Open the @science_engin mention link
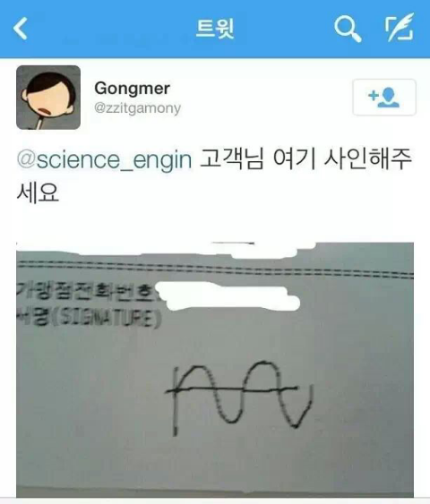The height and width of the screenshot is (504, 430). click(x=104, y=159)
